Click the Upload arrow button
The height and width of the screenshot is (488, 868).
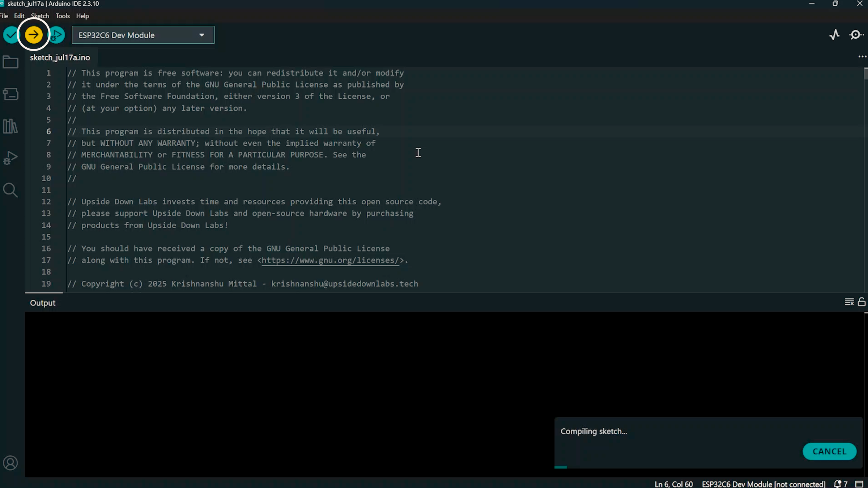point(34,35)
